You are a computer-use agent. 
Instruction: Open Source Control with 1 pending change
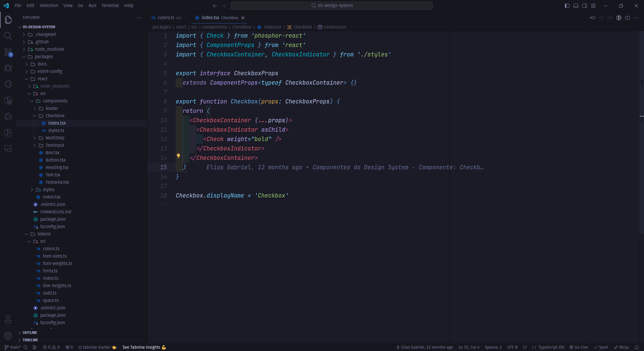(x=8, y=52)
